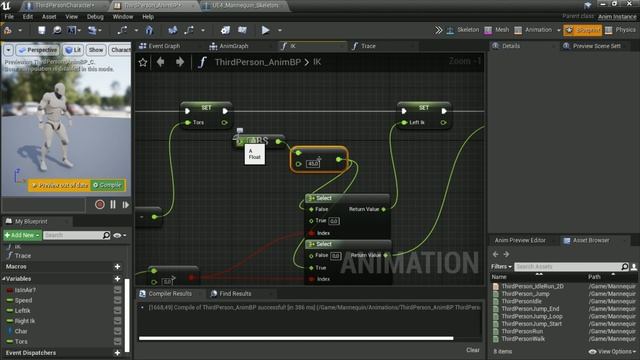
Task: Open the Play options dropdown arrow
Action: point(280,31)
